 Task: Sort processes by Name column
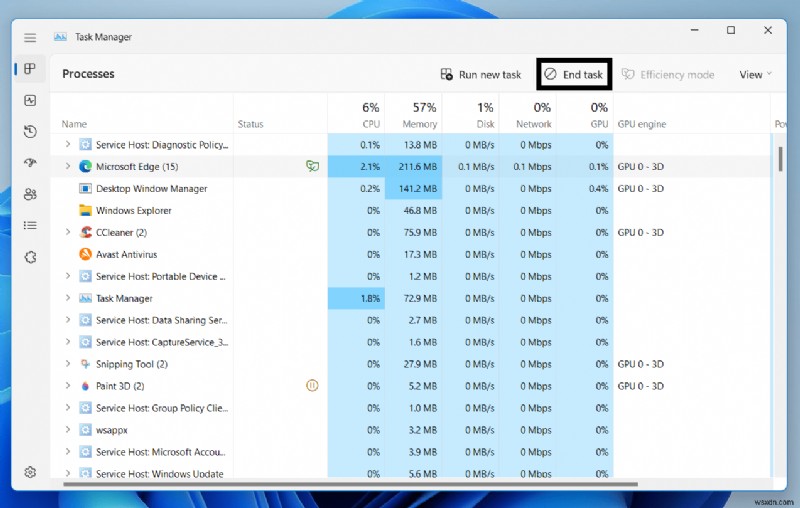[x=74, y=124]
